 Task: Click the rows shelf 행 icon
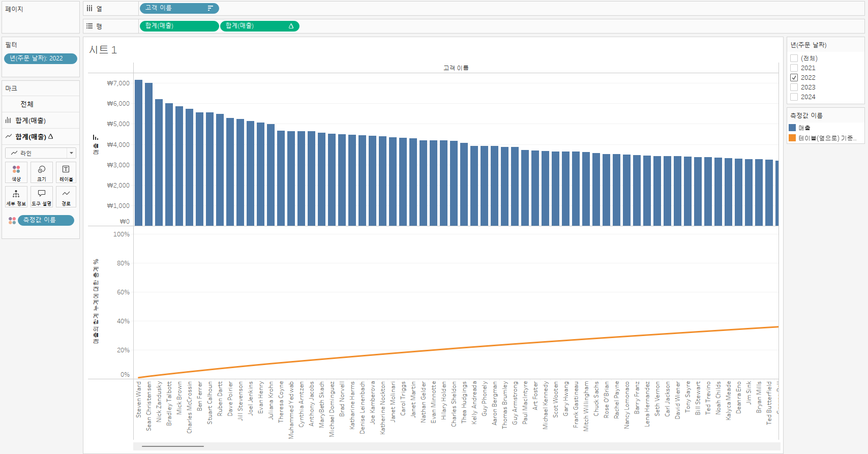pos(89,26)
